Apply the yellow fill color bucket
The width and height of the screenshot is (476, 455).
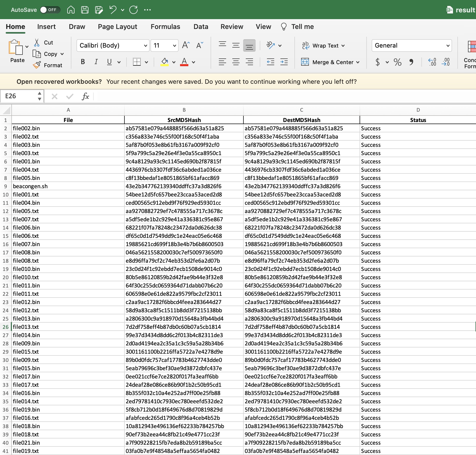[165, 62]
